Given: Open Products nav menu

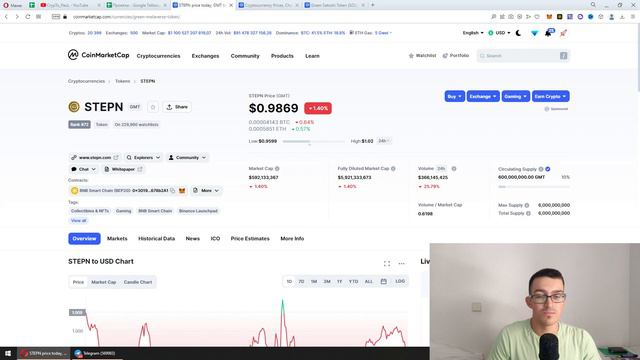Looking at the screenshot, I should tap(282, 56).
